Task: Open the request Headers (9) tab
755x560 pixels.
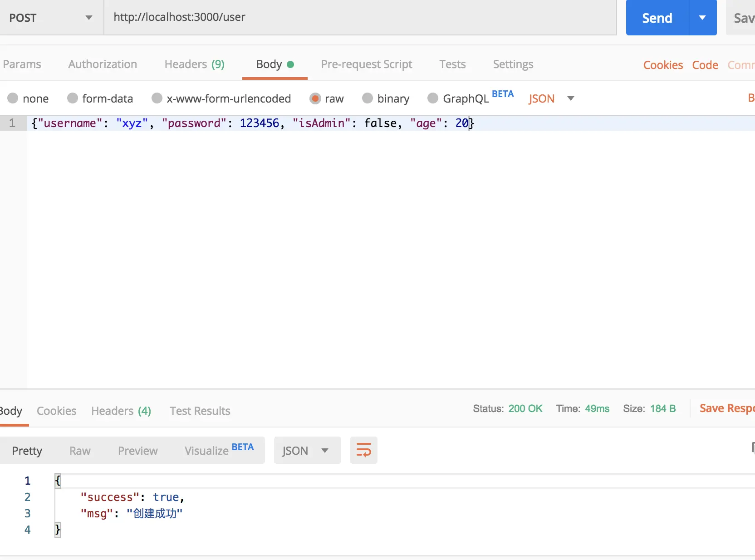Action: 195,64
